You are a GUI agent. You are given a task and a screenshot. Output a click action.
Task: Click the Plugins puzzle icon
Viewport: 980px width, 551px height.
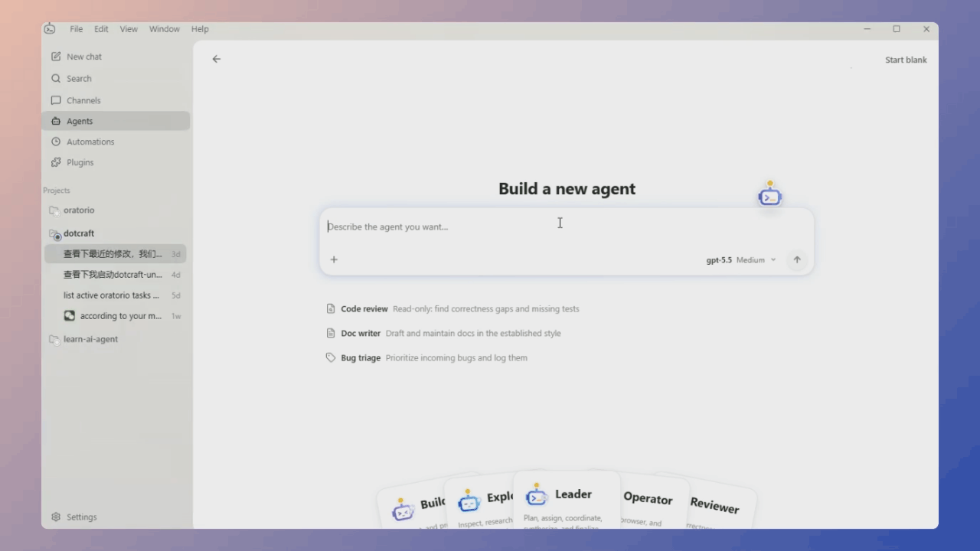[x=55, y=162]
